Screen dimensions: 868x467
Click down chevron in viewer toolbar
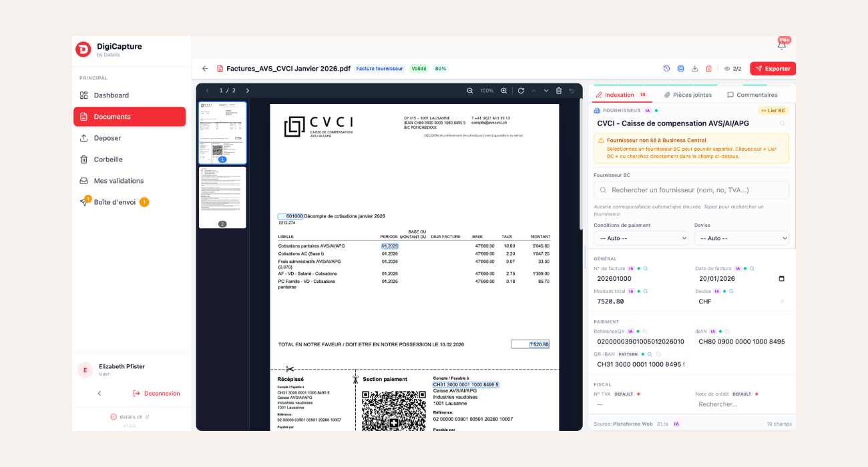tap(546, 91)
